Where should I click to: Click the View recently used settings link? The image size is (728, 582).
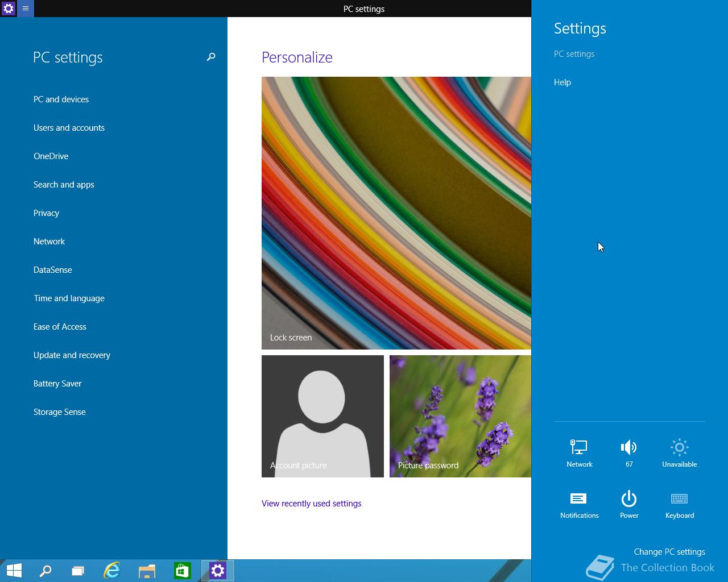coord(311,504)
